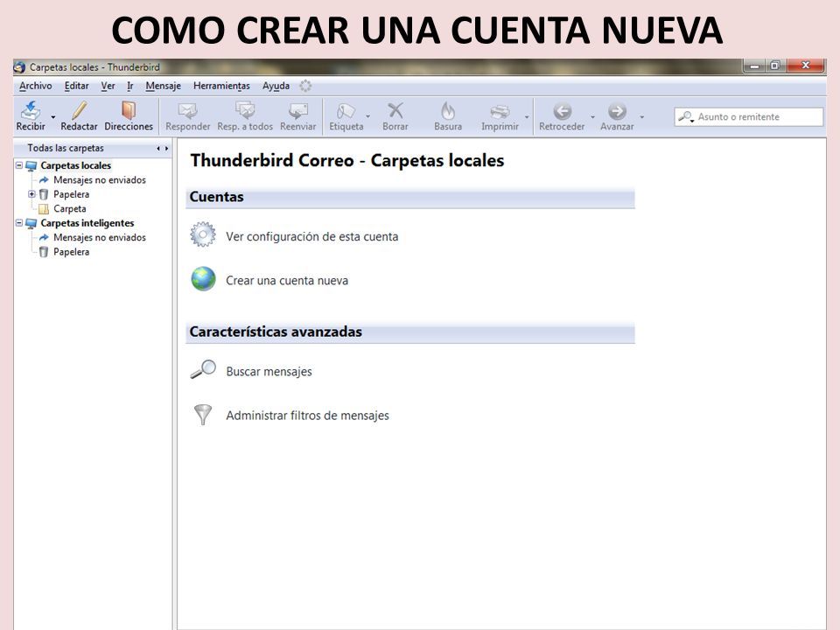The width and height of the screenshot is (840, 630).
Task: Click the globe icon for new account
Action: pyautogui.click(x=204, y=278)
